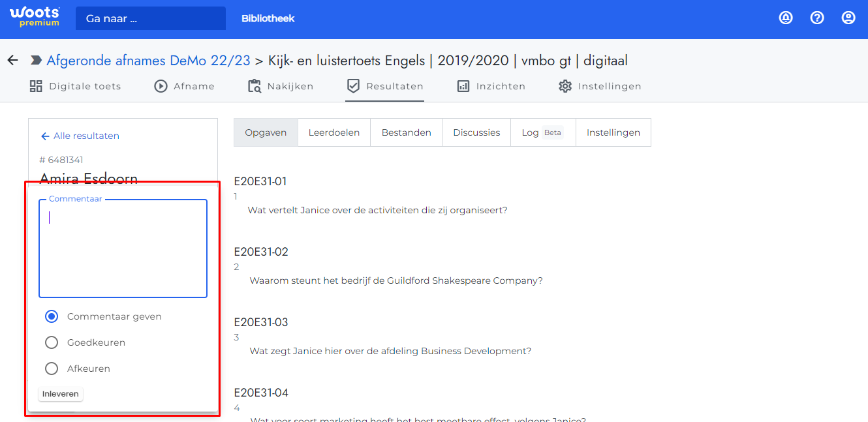
Task: Open Afgeronde afnames DeMo 22/23 breadcrumb link
Action: pos(148,61)
